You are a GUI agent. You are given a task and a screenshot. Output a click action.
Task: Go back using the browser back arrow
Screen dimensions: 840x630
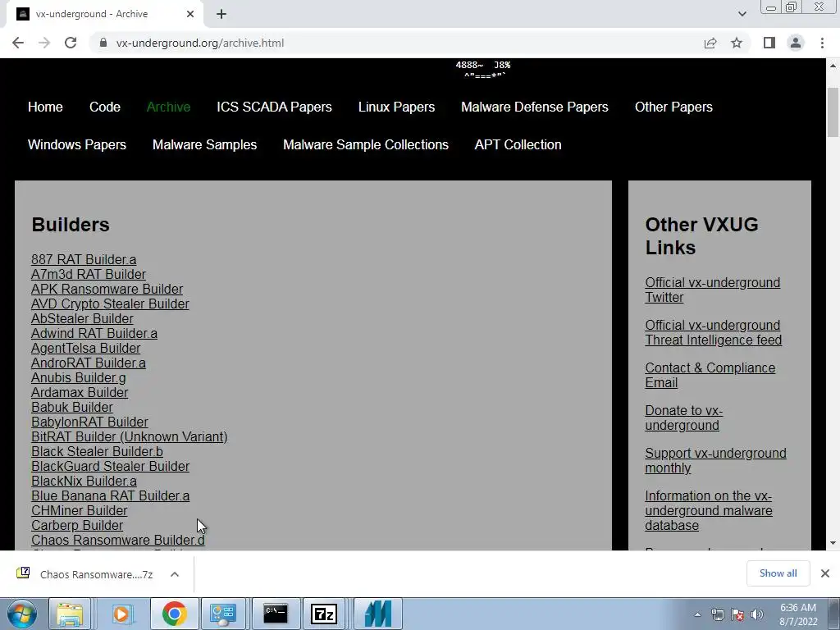[x=18, y=43]
